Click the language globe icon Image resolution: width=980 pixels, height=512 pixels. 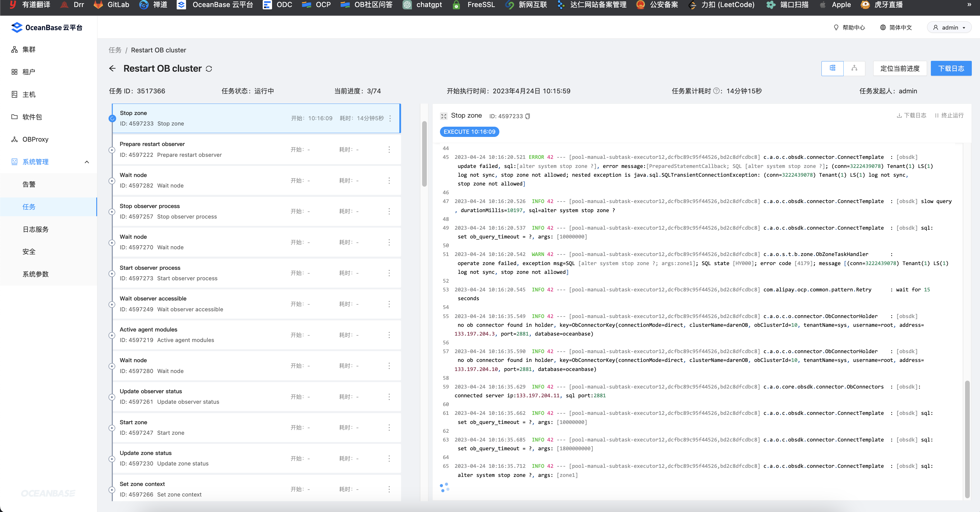pos(883,28)
